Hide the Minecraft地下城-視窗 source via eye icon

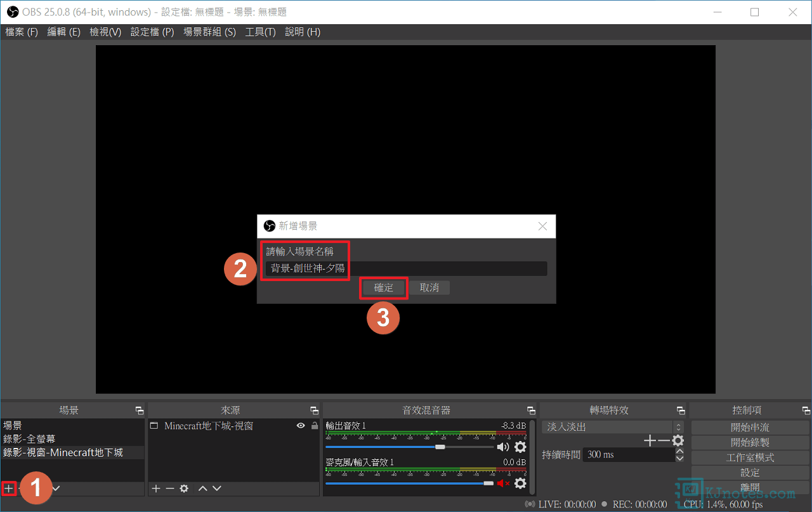[x=301, y=426]
